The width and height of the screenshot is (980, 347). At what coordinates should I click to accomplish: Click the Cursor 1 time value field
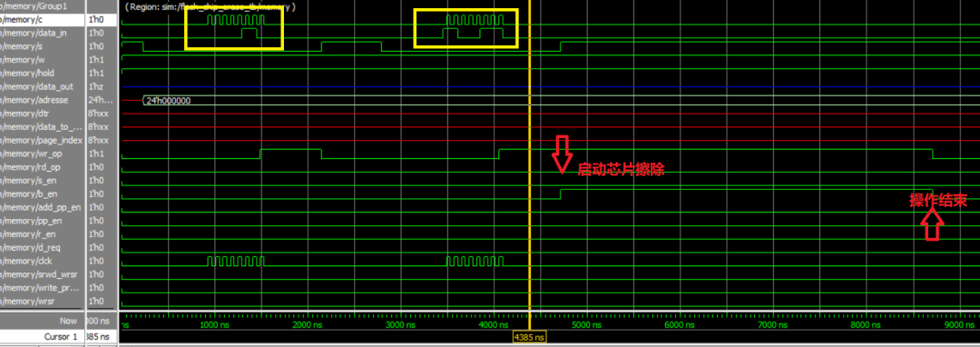101,337
